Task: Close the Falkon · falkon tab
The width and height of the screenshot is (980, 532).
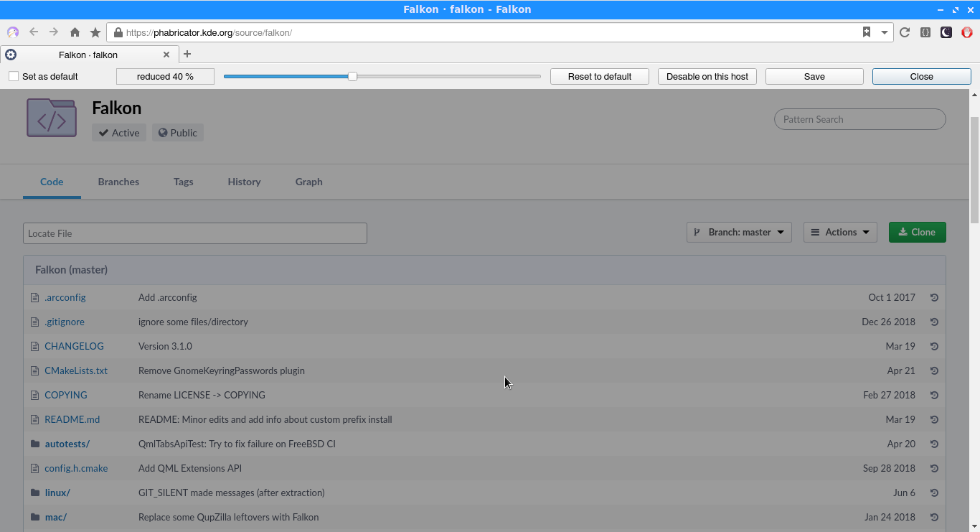Action: (166, 55)
